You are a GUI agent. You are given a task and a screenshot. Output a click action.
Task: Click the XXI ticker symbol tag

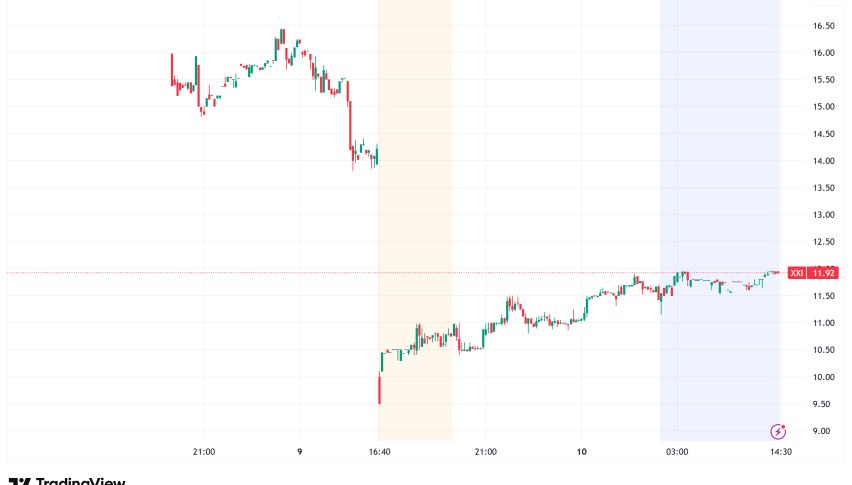click(x=796, y=273)
